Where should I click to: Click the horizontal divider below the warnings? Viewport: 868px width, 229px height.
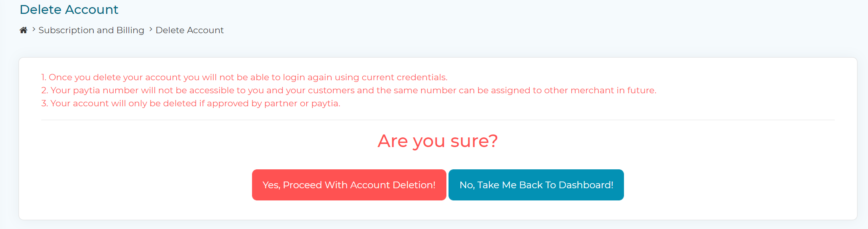438,120
